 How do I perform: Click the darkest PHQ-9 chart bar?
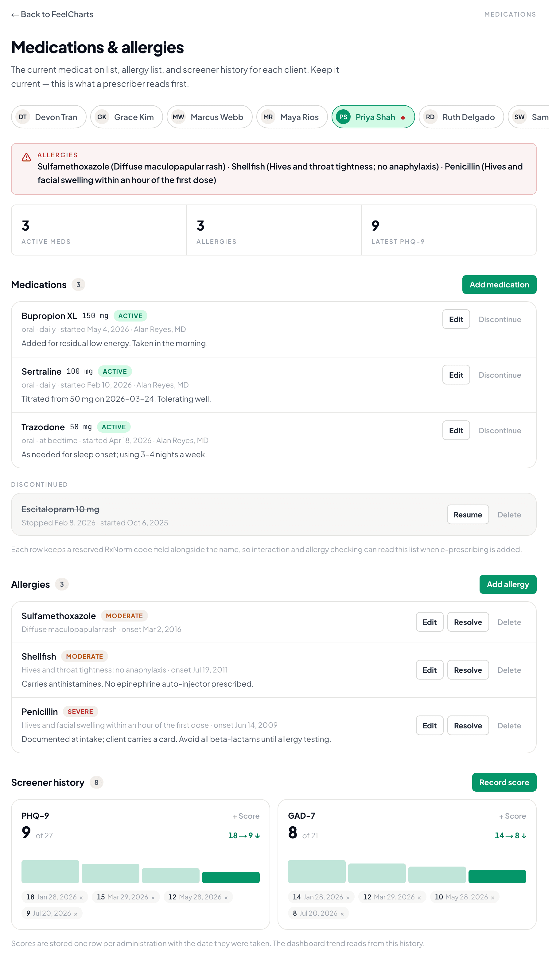click(231, 877)
